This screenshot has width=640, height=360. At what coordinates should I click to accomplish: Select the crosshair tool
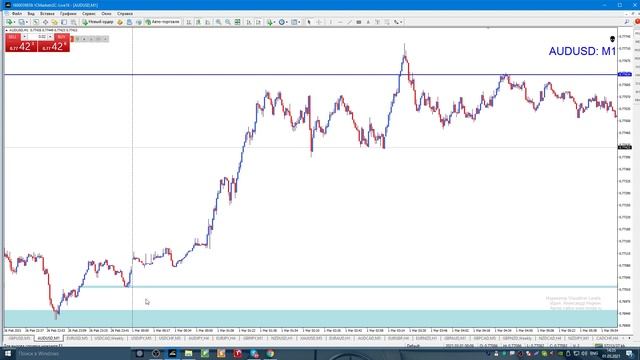click(319, 22)
